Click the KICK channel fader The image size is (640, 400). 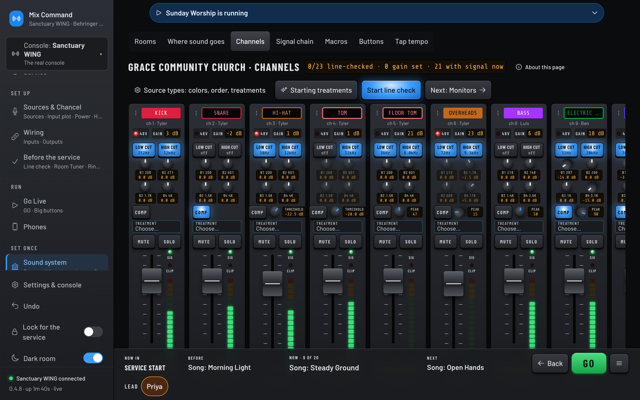click(151, 281)
